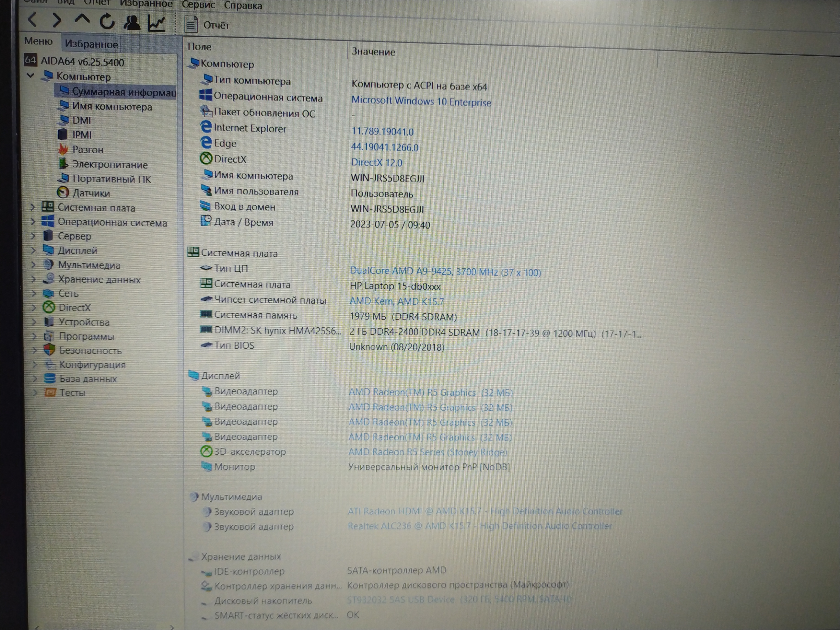Open the Realtek ALC236 audio link
Image resolution: width=840 pixels, height=630 pixels.
pyautogui.click(x=480, y=526)
